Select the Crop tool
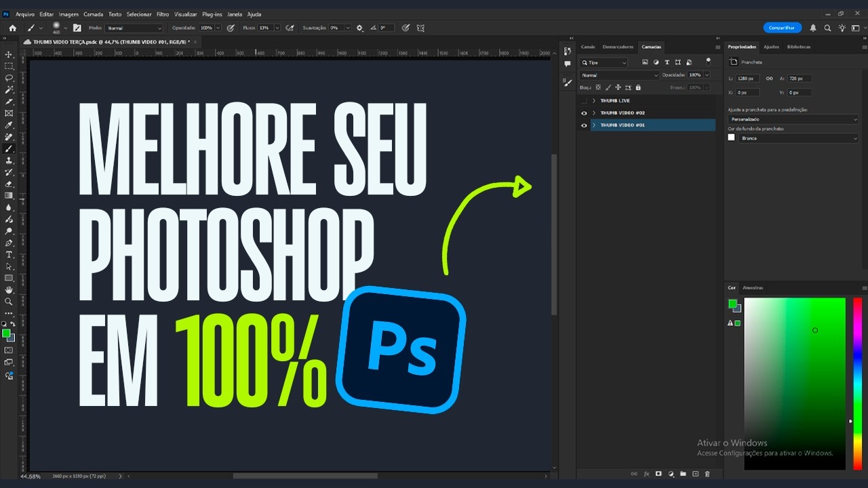 pos(9,102)
